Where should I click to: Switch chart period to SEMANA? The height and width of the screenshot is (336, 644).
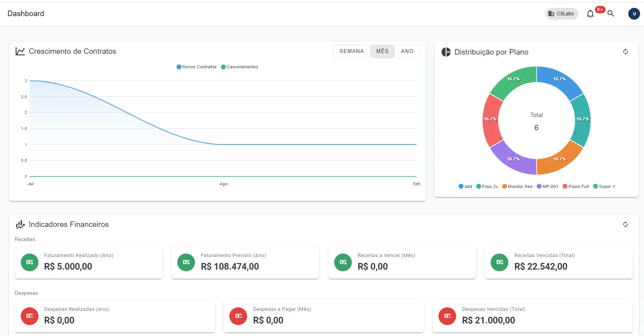coord(351,51)
